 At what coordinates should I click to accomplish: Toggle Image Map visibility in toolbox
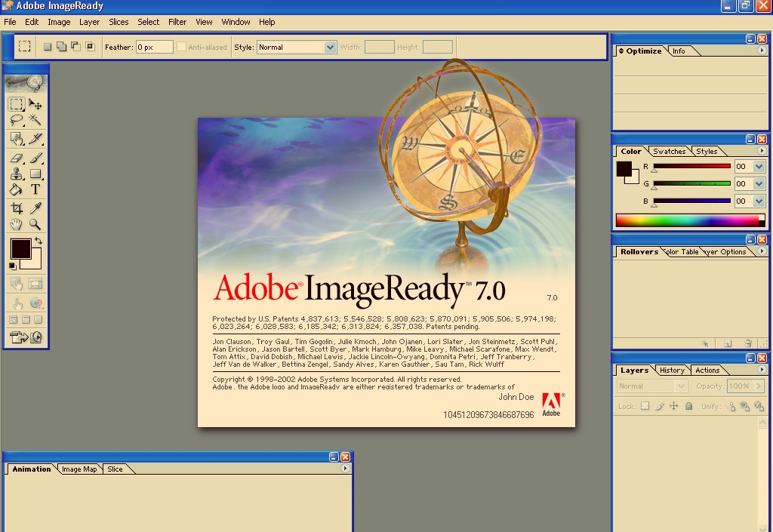17,284
